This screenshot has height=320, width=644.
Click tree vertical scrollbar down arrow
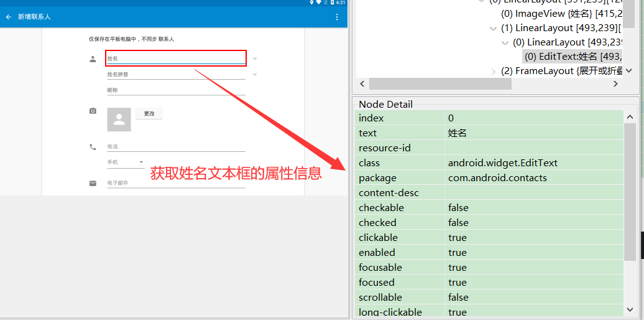[x=630, y=71]
